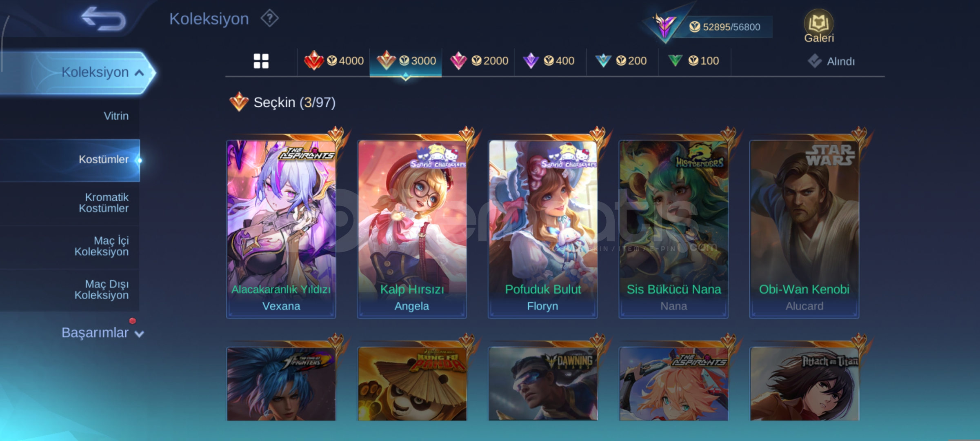Open the Kalp Hırsızı Angela skin card

[x=412, y=228]
